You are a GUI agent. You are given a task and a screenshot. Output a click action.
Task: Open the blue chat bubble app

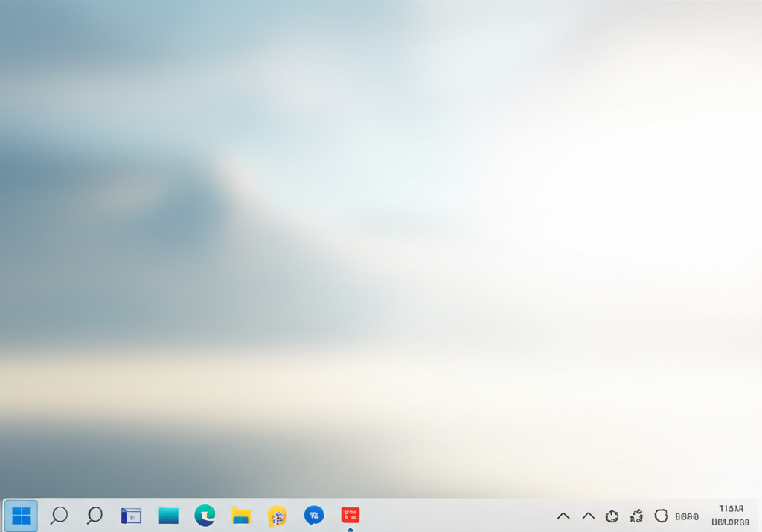(x=314, y=515)
